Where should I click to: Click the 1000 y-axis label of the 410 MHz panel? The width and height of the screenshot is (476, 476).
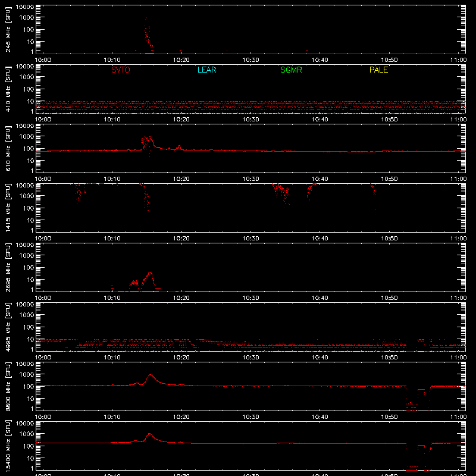[26, 77]
